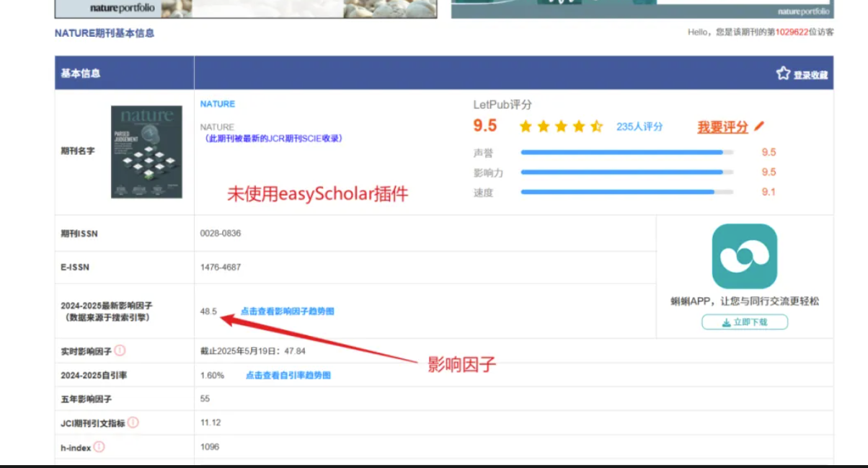The width and height of the screenshot is (868, 468).
Task: Click the NATURE期刊基本信息 heading
Action: 105,33
